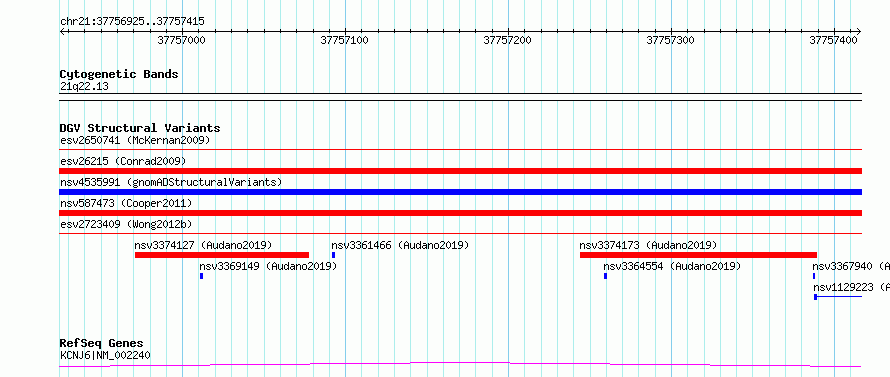Image resolution: width=890 pixels, height=377 pixels.
Task: Click the chr21:37756925..37757415 region label
Action: tap(132, 22)
